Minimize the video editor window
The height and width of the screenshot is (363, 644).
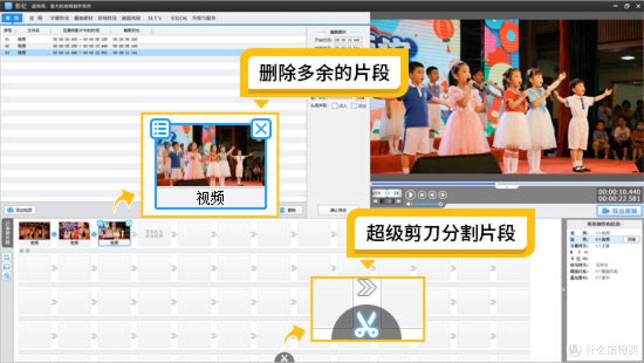[615, 6]
